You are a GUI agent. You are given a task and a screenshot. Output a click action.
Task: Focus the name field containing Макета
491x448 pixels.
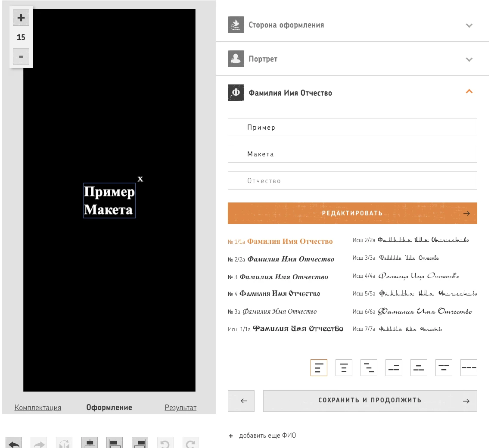(352, 154)
